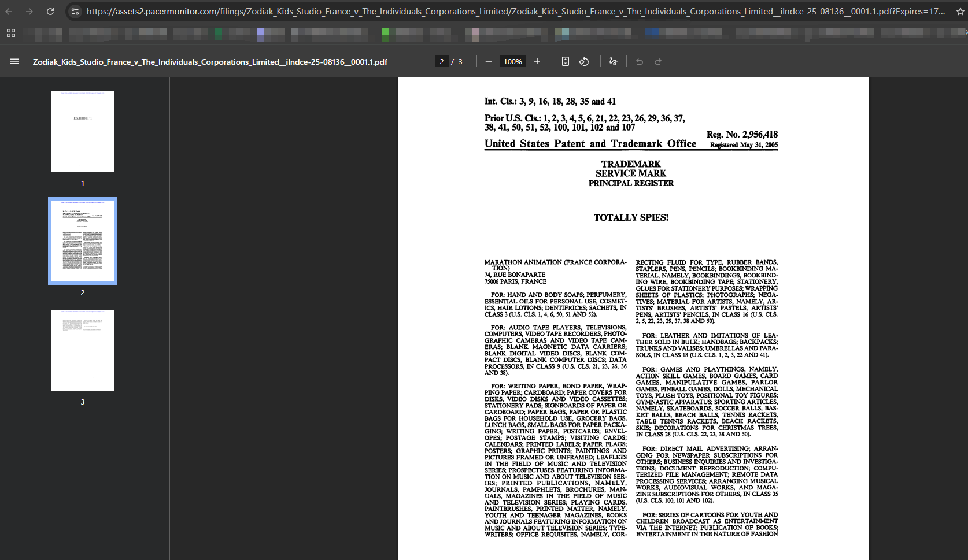
Task: Click the pacermonitor URL in address bar
Action: 516,12
